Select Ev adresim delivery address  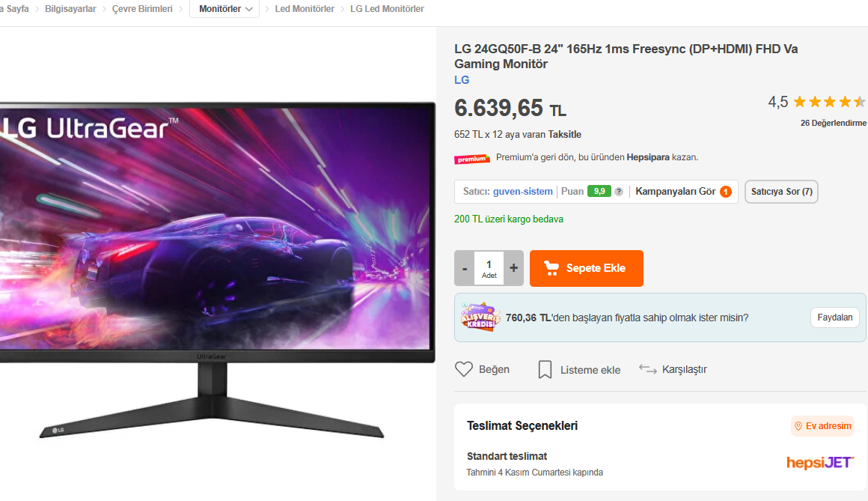pos(822,425)
